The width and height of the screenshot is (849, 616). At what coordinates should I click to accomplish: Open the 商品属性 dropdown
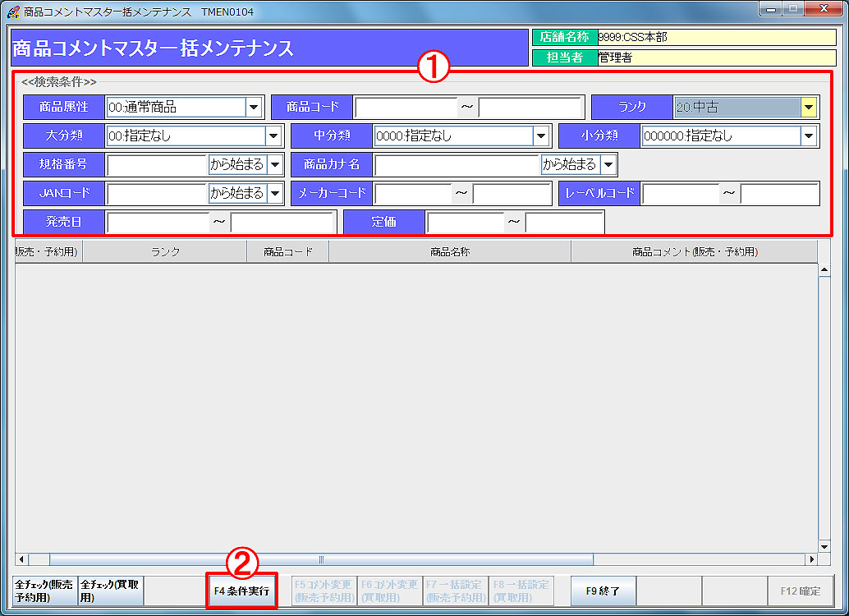tap(253, 107)
